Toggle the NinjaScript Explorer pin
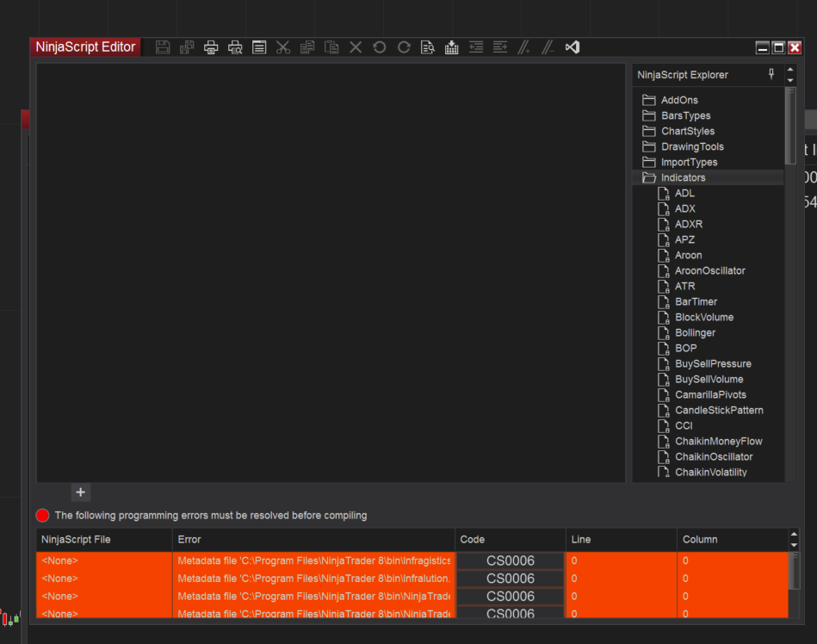Image resolution: width=817 pixels, height=644 pixels. (771, 75)
